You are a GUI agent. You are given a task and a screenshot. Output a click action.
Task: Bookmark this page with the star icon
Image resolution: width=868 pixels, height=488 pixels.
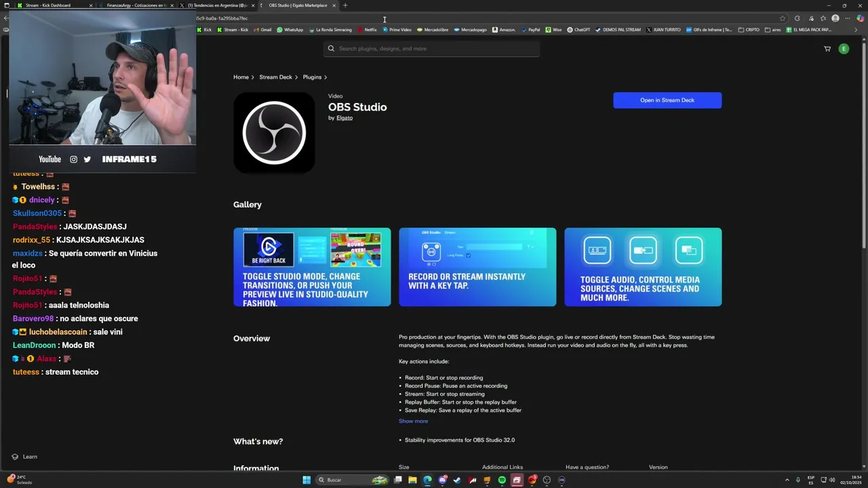(783, 18)
